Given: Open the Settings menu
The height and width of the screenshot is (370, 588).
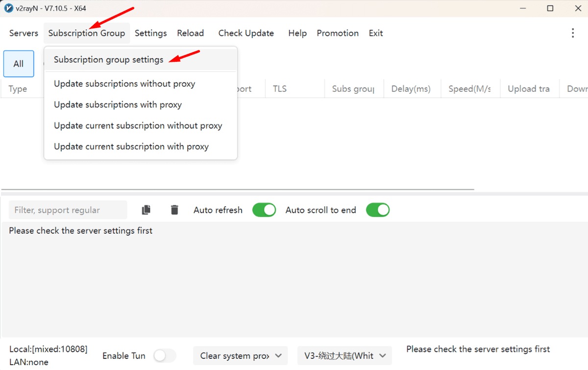Looking at the screenshot, I should [x=151, y=33].
